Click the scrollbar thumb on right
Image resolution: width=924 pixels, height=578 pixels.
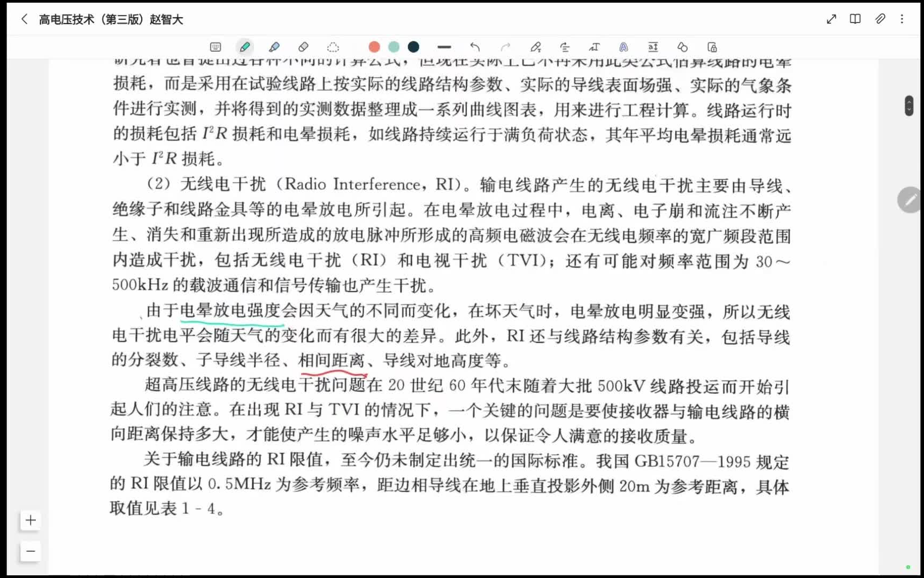coord(908,105)
